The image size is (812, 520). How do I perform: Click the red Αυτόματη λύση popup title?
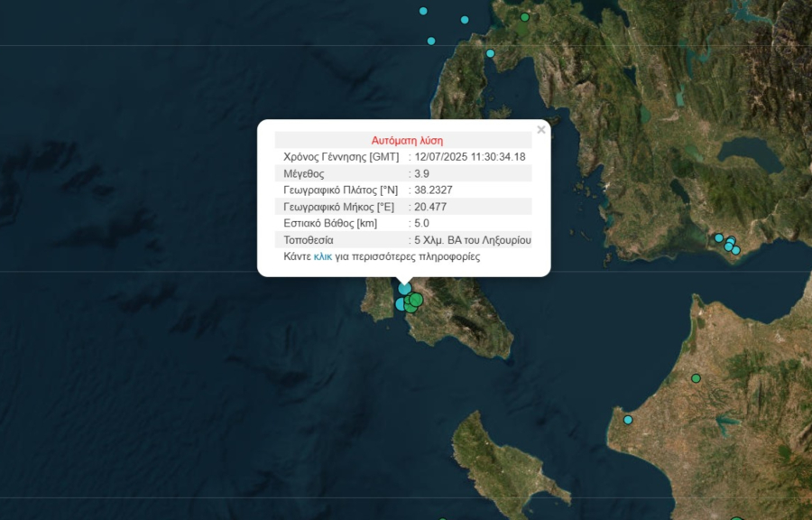point(406,140)
